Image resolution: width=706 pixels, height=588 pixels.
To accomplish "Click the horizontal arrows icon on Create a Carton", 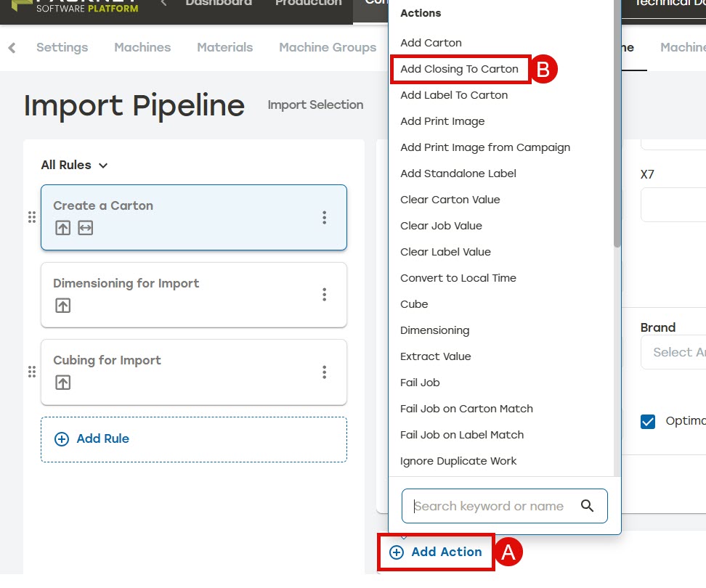I will coord(86,228).
